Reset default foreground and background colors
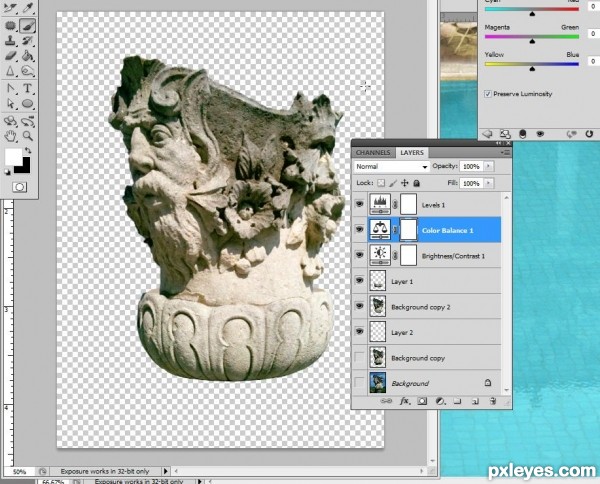 coord(7,172)
